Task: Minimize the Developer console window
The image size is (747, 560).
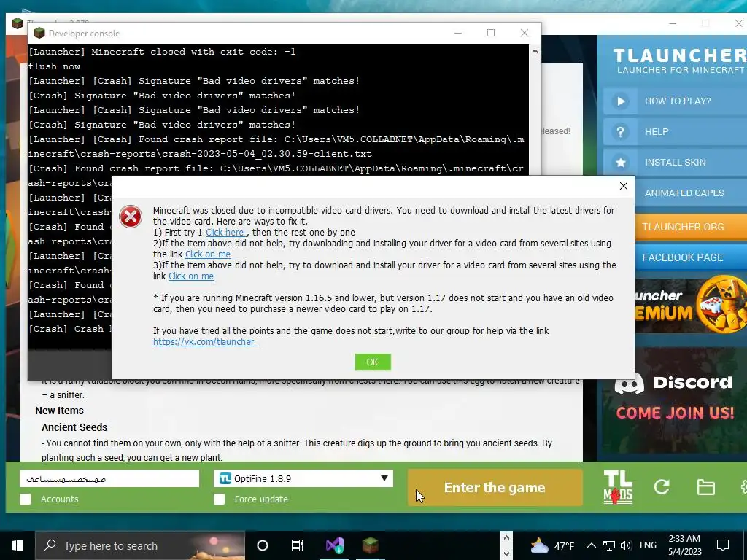Action: click(458, 33)
